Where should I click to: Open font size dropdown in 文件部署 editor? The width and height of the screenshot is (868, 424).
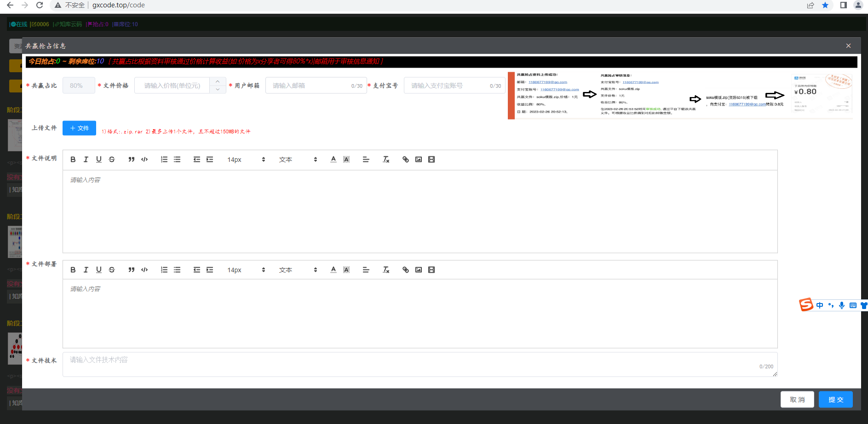point(246,270)
